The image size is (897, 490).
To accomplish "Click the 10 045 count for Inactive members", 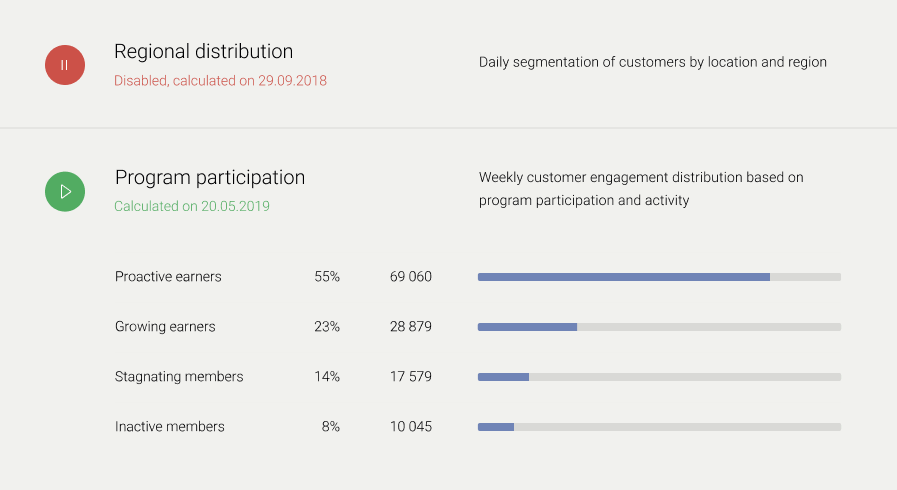I will point(410,427).
